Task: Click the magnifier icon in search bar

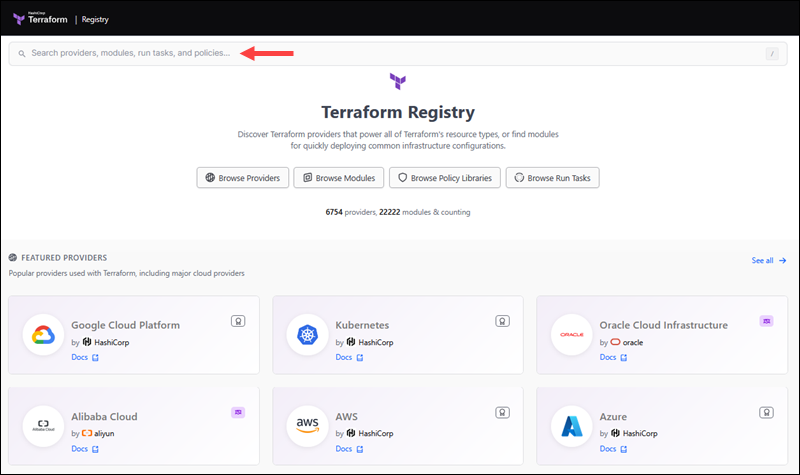Action: coord(22,54)
